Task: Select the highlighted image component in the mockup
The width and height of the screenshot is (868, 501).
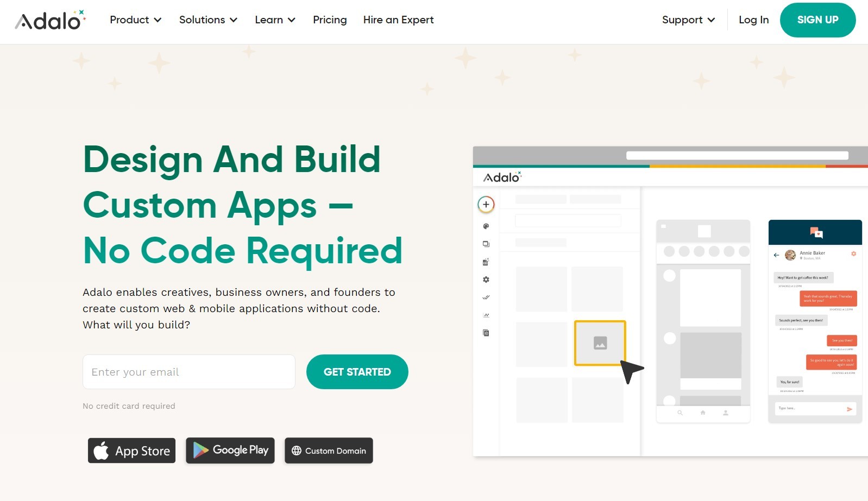Action: point(600,343)
